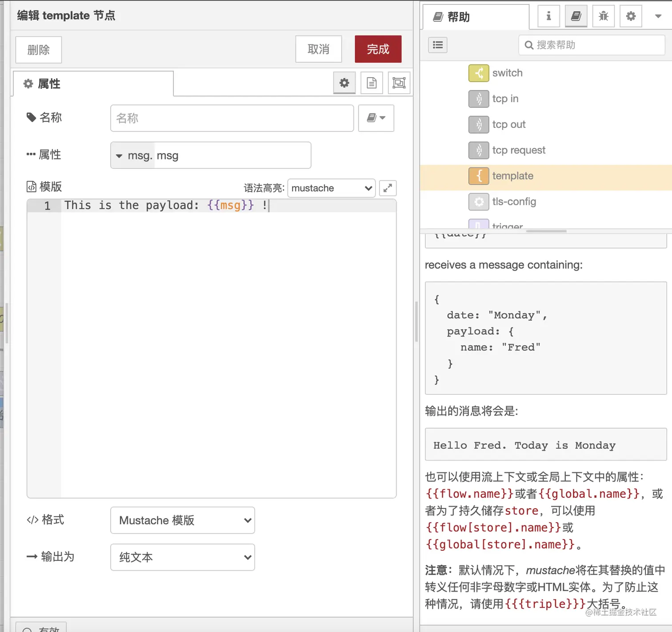
Task: Click the template file icon beside 模版
Action: click(32, 187)
